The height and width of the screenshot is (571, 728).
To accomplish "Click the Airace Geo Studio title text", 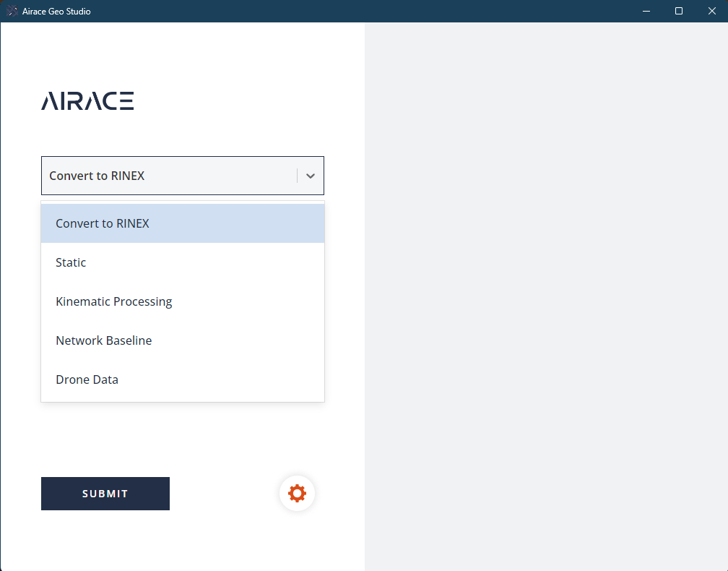I will [x=56, y=12].
